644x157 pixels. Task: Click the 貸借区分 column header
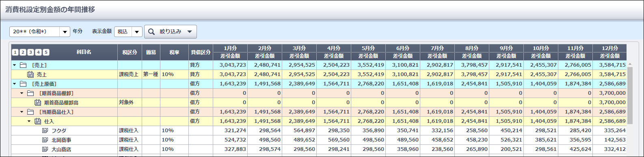pos(201,52)
